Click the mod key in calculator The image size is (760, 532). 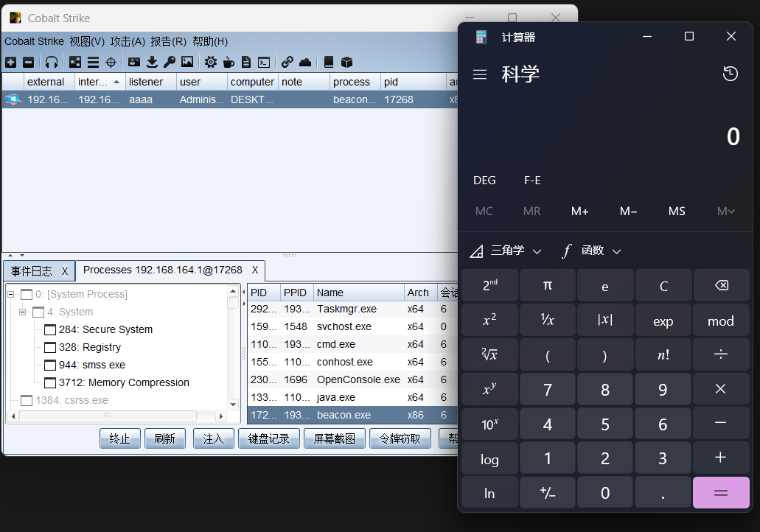[721, 321]
